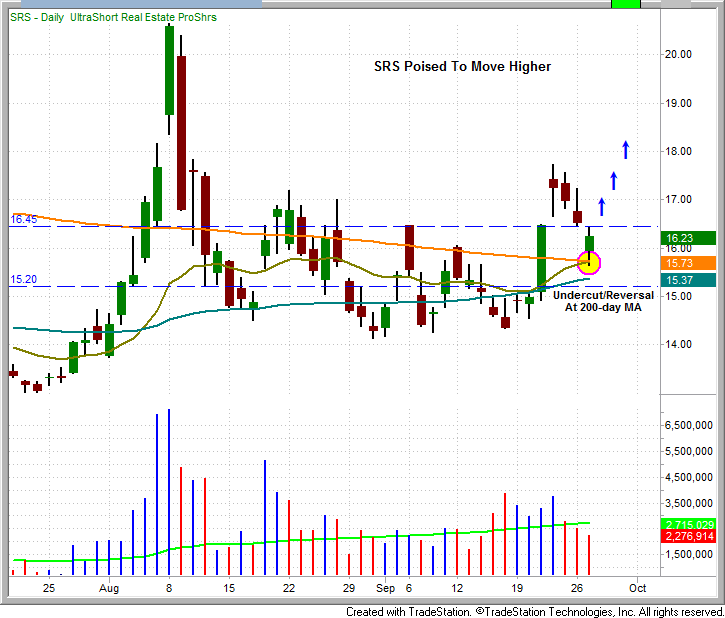Click the 5,500,000 volume axis value
This screenshot has width=725, height=618.
[x=688, y=451]
